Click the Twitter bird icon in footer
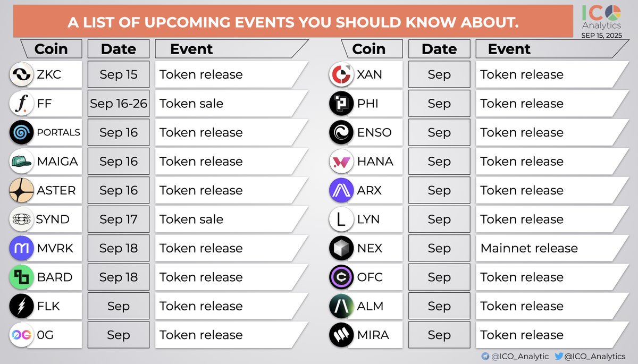 [558, 357]
